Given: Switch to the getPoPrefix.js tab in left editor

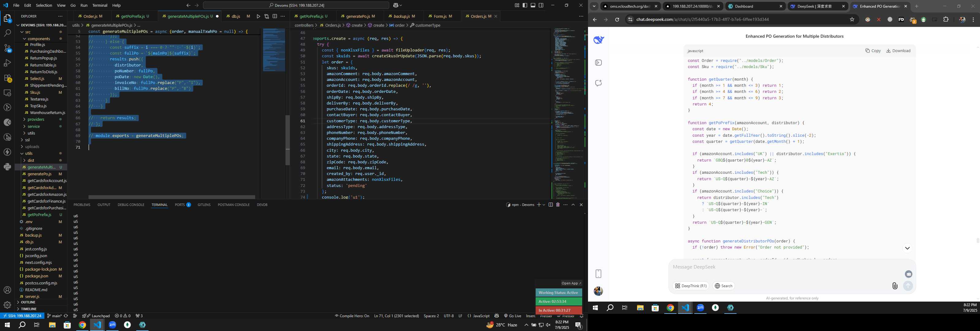Looking at the screenshot, I should coord(132,16).
